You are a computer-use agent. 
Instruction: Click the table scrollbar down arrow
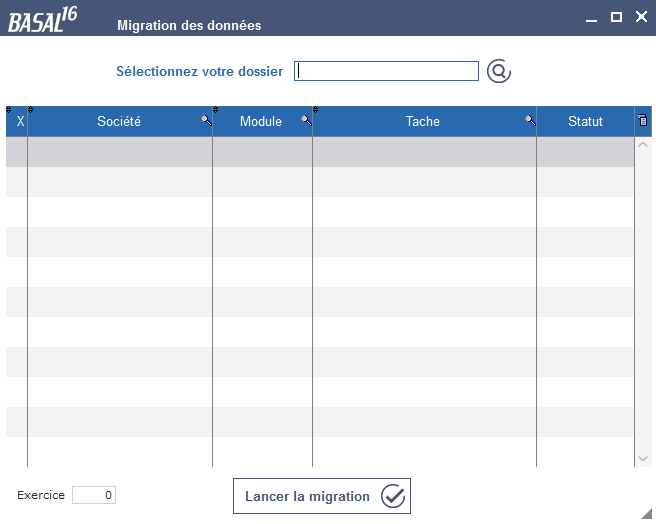643,459
